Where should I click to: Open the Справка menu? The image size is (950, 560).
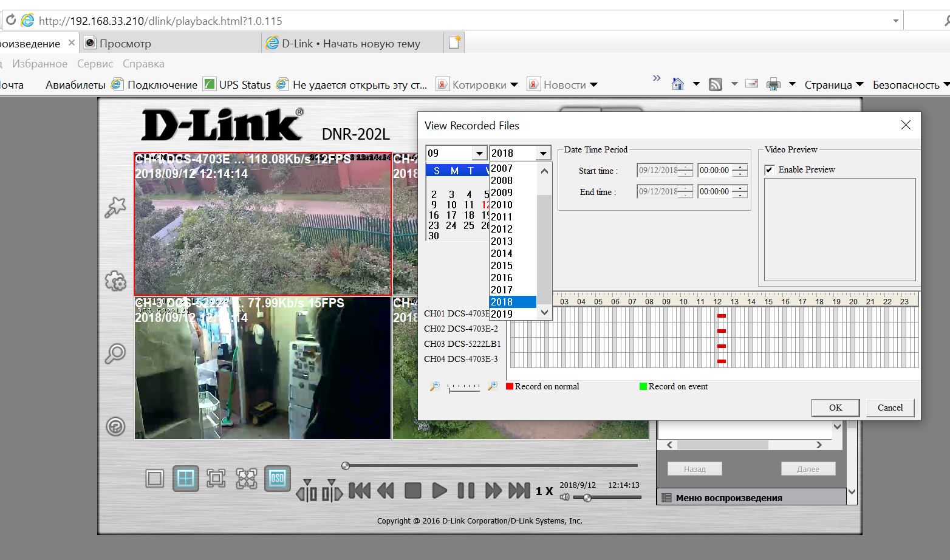click(x=143, y=64)
